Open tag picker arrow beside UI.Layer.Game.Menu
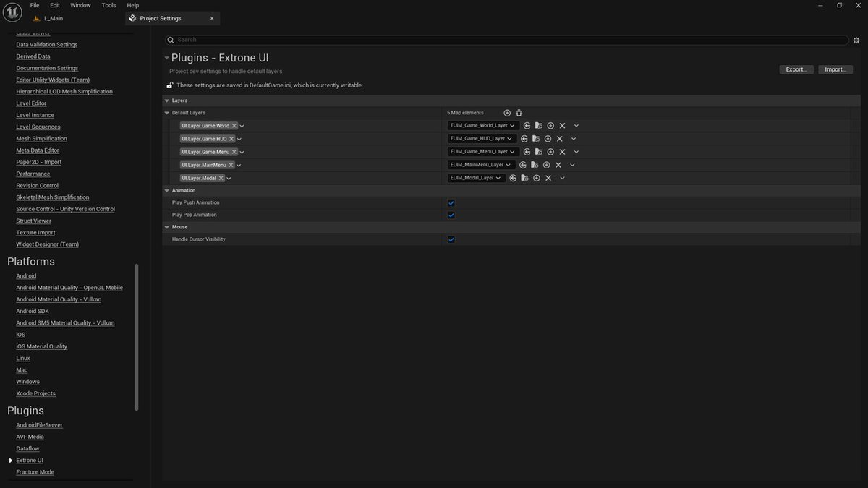This screenshot has width=868, height=488. point(242,152)
